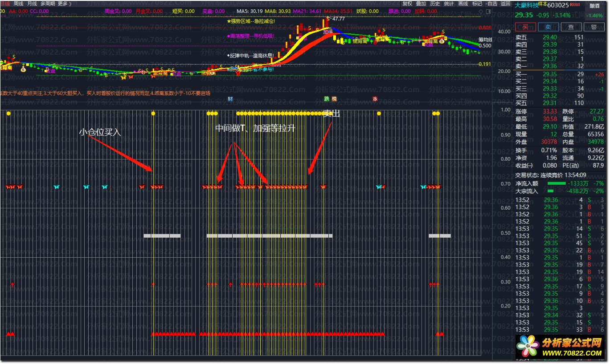Screen dimensions: 610x364
Task: Click the 叠加 overlay button
Action: (421, 4)
